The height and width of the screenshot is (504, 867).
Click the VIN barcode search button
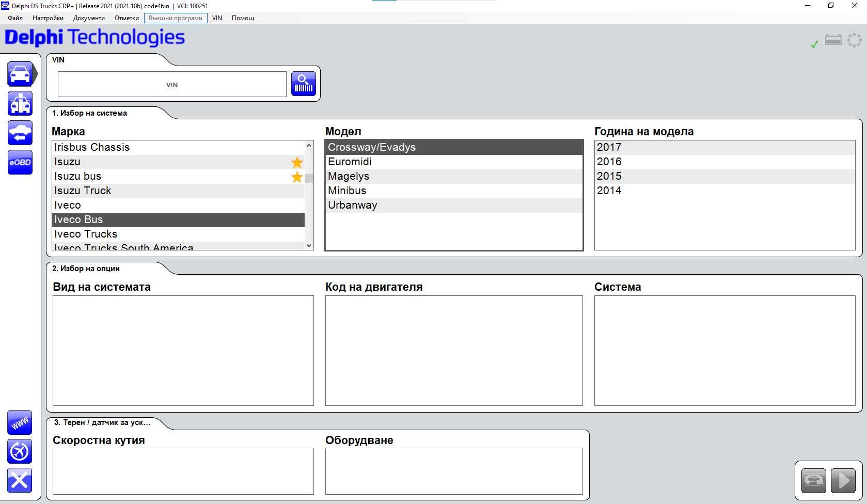click(304, 84)
